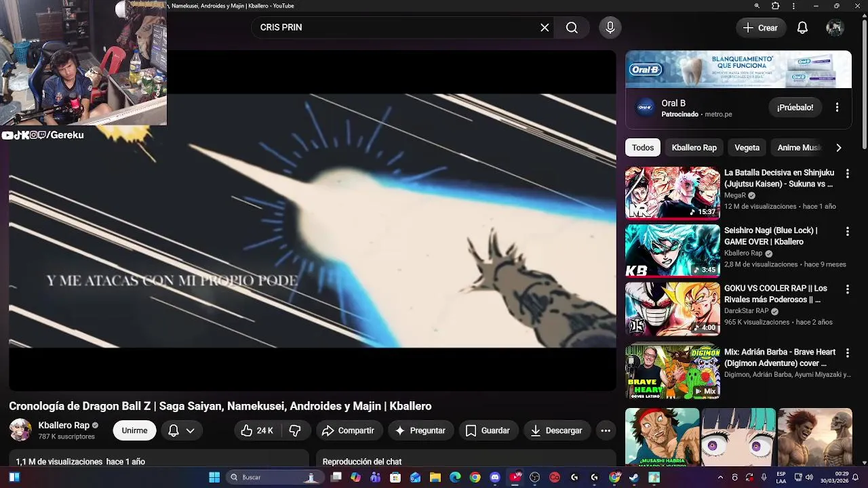The image size is (868, 488).
Task: Open options for GOKU VS COOLER video
Action: point(847,289)
